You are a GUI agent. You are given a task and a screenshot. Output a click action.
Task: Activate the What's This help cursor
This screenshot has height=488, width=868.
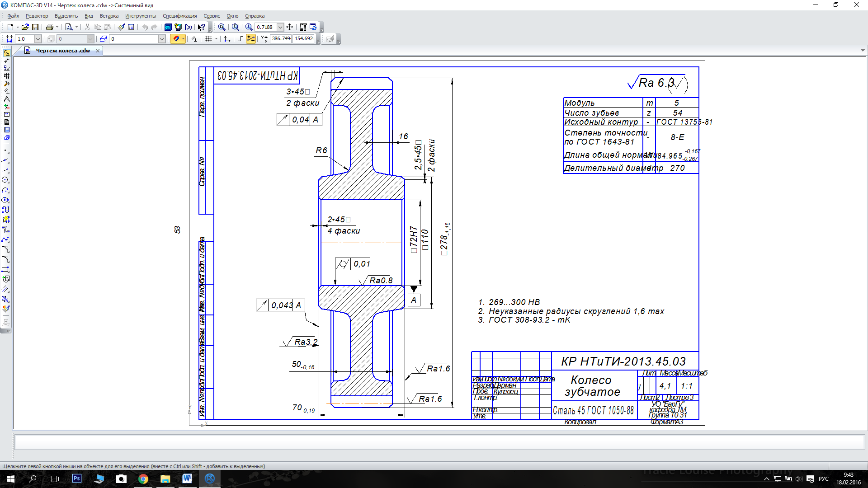(202, 27)
